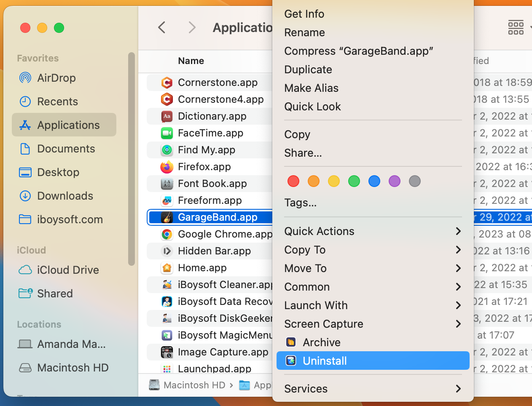Click the Find My app icon
Screen dimensions: 532x406
(x=167, y=150)
